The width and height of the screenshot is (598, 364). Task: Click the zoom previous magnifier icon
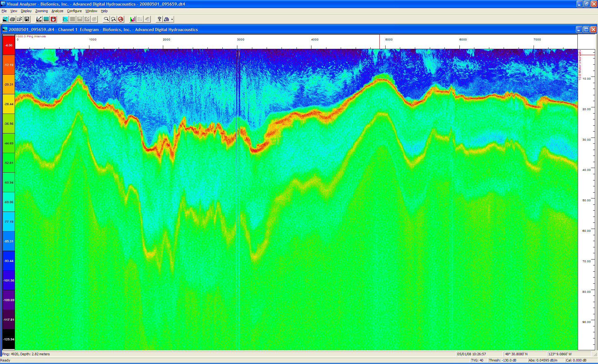pyautogui.click(x=113, y=19)
